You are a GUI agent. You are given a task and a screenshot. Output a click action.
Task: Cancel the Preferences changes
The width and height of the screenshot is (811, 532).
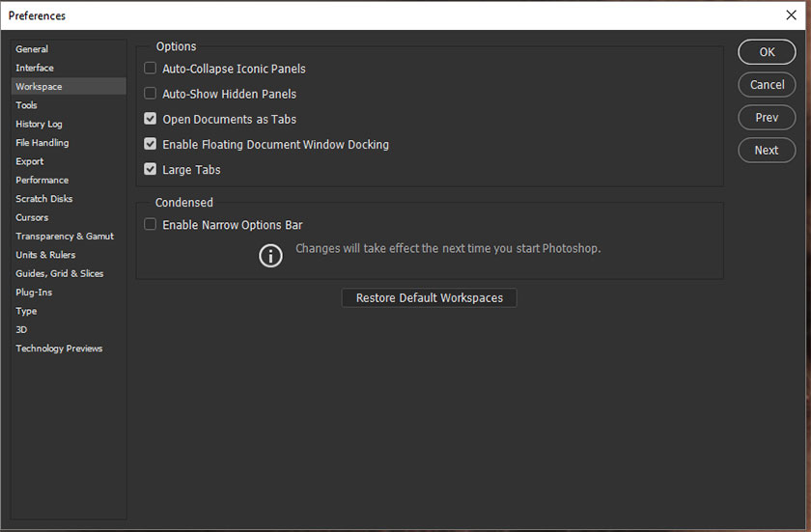tap(767, 85)
